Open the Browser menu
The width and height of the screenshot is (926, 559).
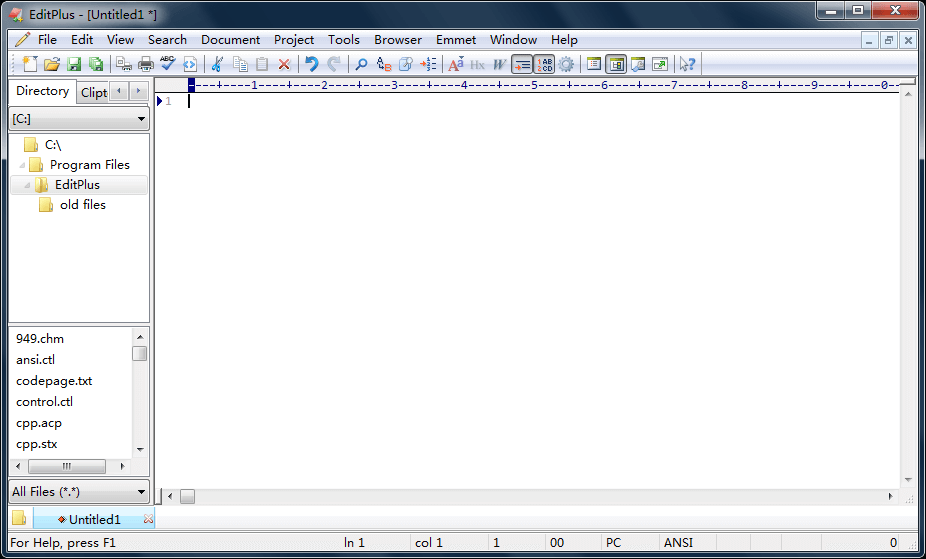[x=398, y=40]
